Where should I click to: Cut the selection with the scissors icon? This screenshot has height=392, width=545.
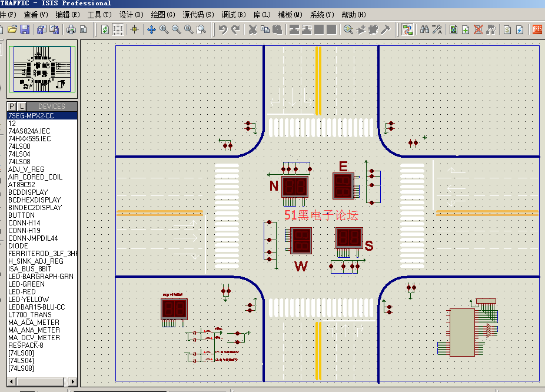point(252,29)
